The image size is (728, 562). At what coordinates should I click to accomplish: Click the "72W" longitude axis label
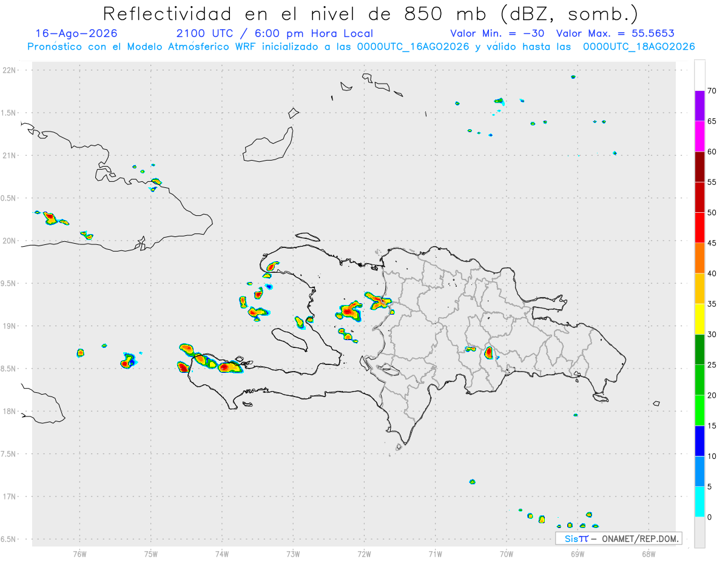coord(364,554)
